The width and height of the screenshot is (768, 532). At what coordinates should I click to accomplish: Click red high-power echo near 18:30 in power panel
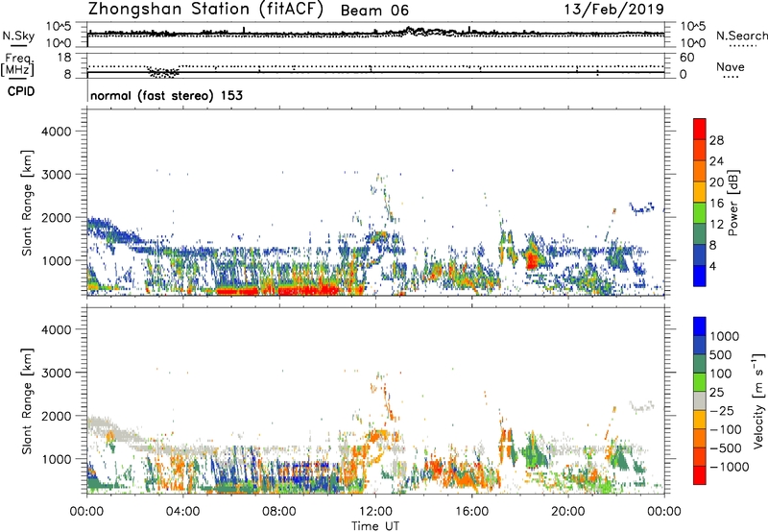coord(532,258)
